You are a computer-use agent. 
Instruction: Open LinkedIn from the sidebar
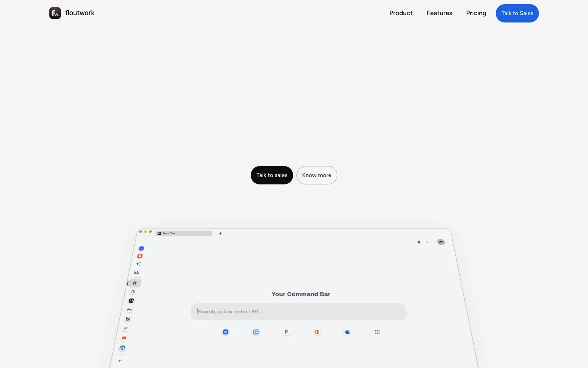122,348
